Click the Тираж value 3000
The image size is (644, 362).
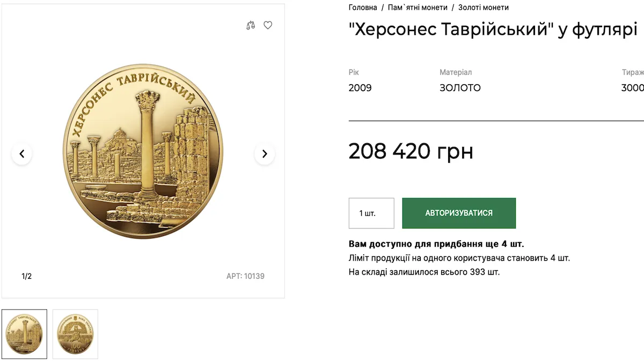(x=632, y=88)
